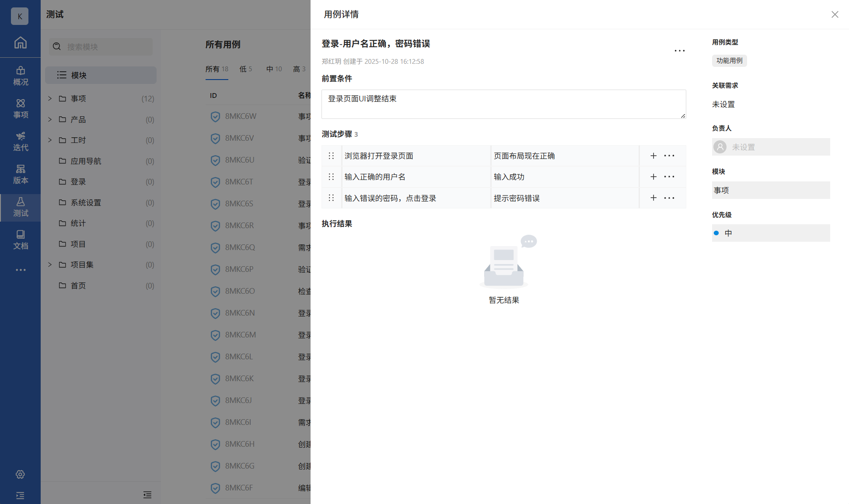Open the 版本 version sidebar icon
Image resolution: width=849 pixels, height=504 pixels.
20,174
